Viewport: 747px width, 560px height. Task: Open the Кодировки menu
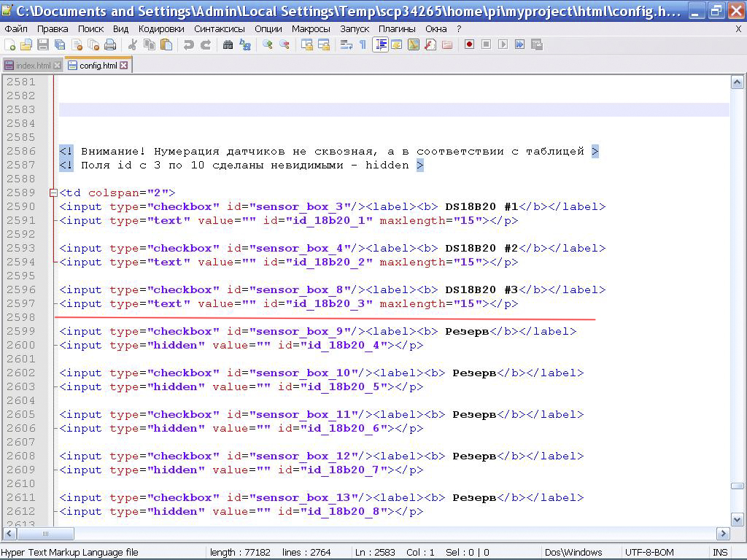pyautogui.click(x=161, y=29)
